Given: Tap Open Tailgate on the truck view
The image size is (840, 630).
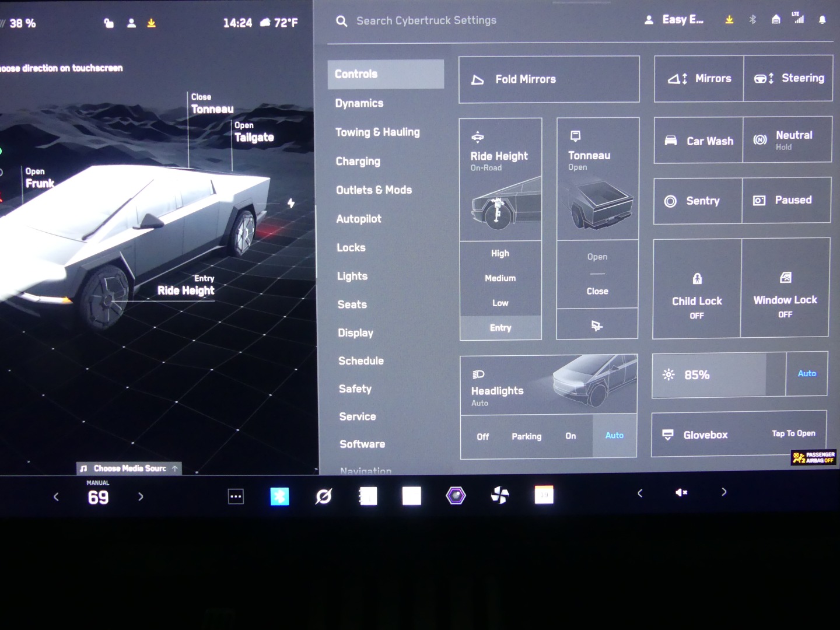Looking at the screenshot, I should tap(254, 132).
